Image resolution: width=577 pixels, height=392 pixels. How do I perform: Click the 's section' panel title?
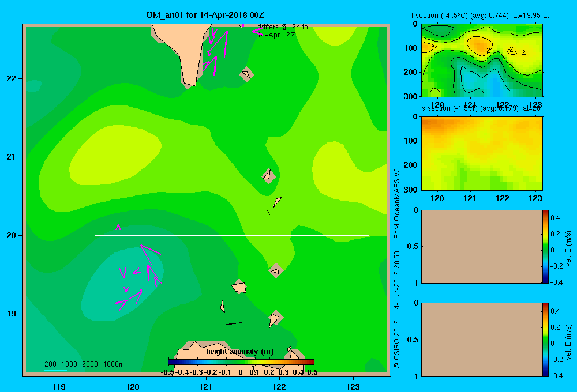(x=481, y=108)
